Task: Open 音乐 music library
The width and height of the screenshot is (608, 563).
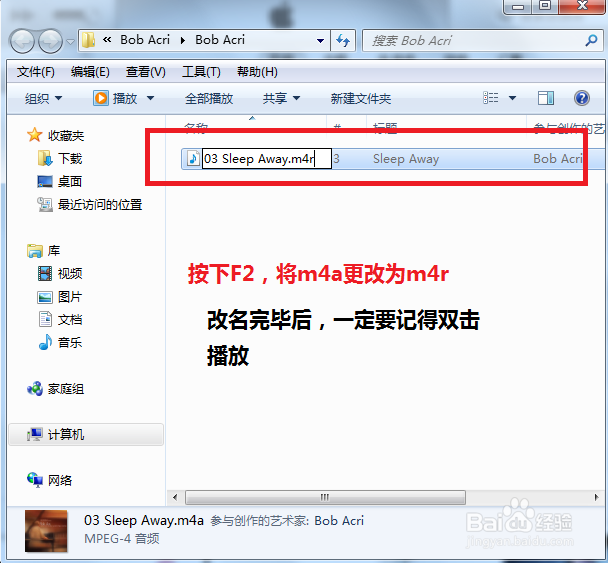Action: pos(70,343)
